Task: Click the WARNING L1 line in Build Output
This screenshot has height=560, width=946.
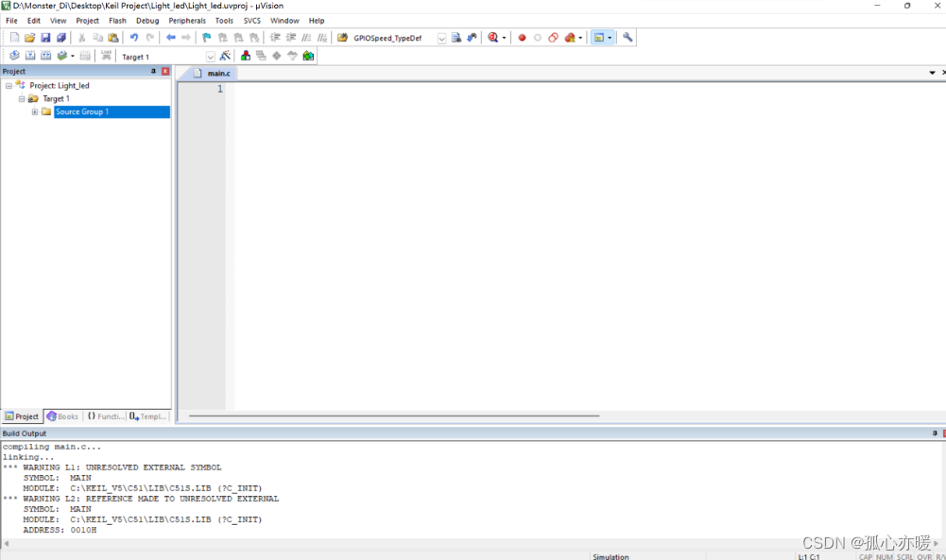Action: (x=112, y=467)
